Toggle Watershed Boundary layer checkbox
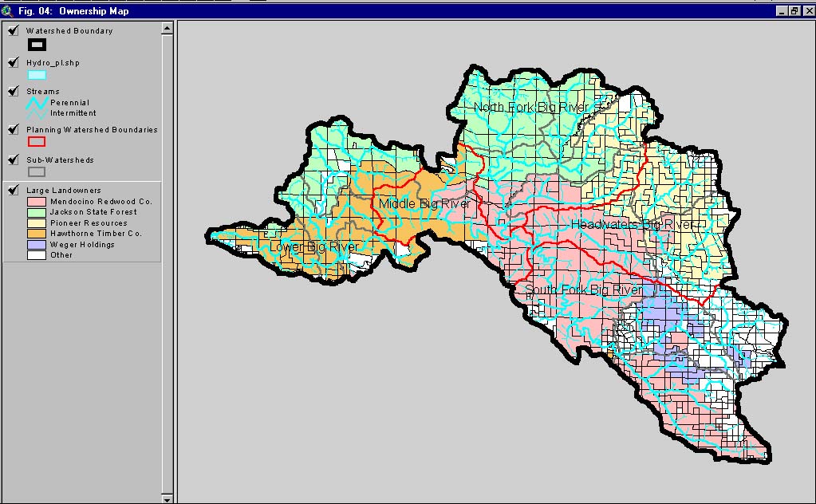Image resolution: width=816 pixels, height=504 pixels. [x=14, y=30]
